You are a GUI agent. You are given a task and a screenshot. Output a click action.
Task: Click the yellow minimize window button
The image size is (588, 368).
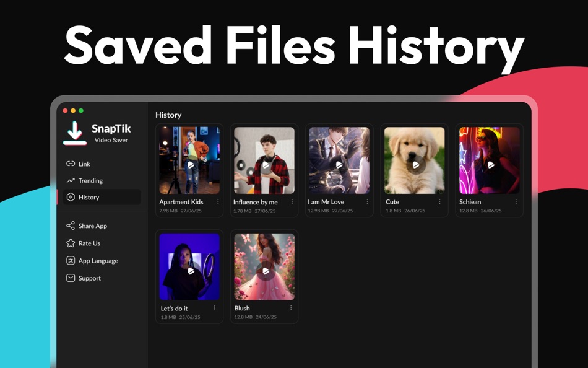click(73, 110)
